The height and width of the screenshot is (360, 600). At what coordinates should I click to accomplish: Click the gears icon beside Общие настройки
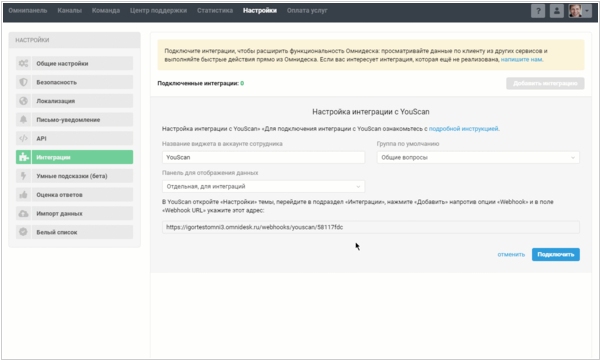click(24, 64)
